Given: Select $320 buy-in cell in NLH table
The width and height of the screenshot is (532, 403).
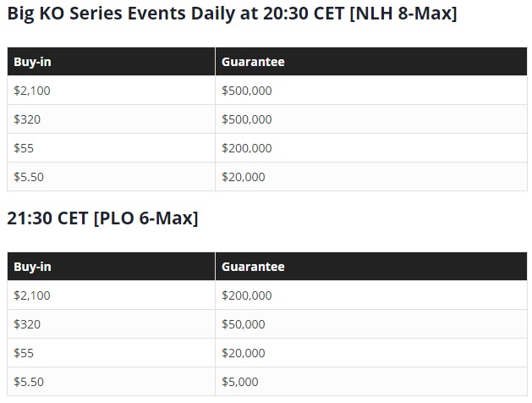Looking at the screenshot, I should pos(27,119).
